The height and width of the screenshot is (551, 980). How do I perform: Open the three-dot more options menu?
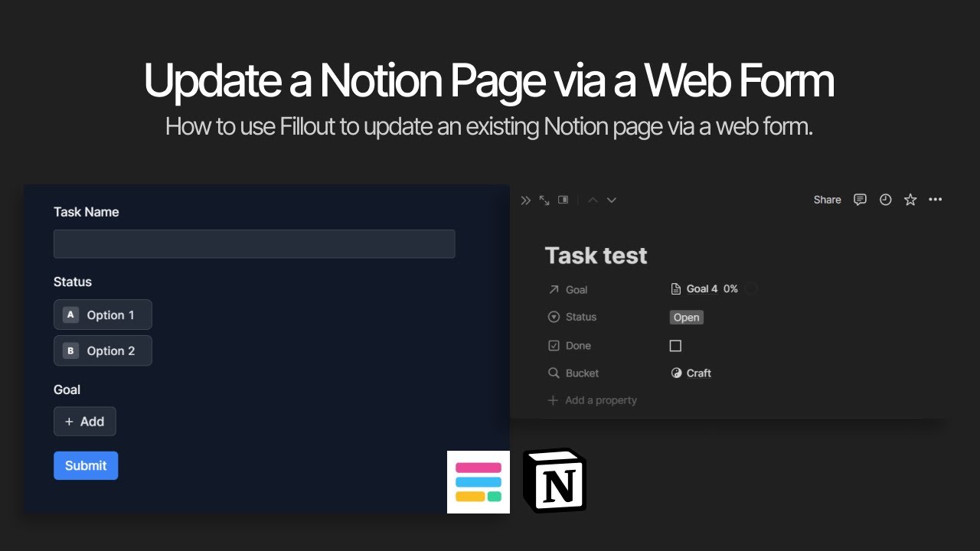coord(935,200)
